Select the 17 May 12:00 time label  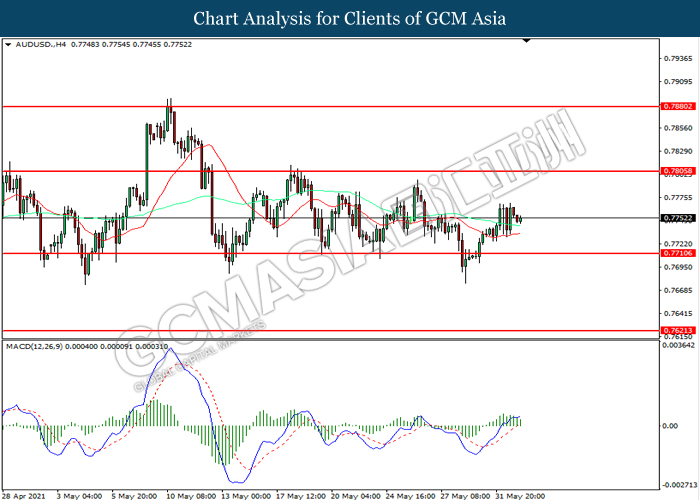(301, 496)
